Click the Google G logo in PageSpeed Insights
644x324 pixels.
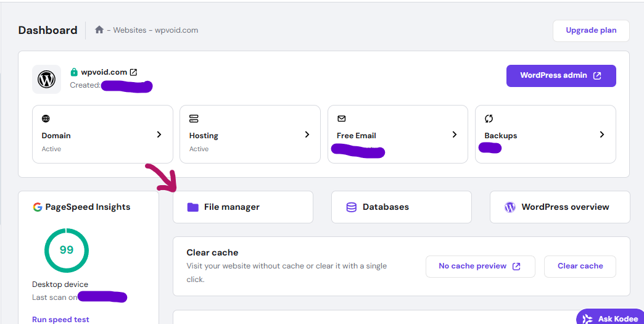coord(38,207)
